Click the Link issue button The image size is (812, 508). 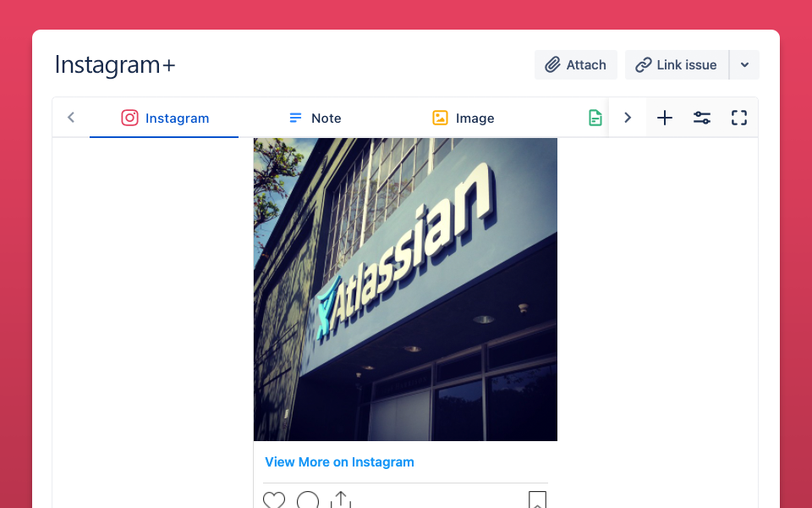pos(677,65)
